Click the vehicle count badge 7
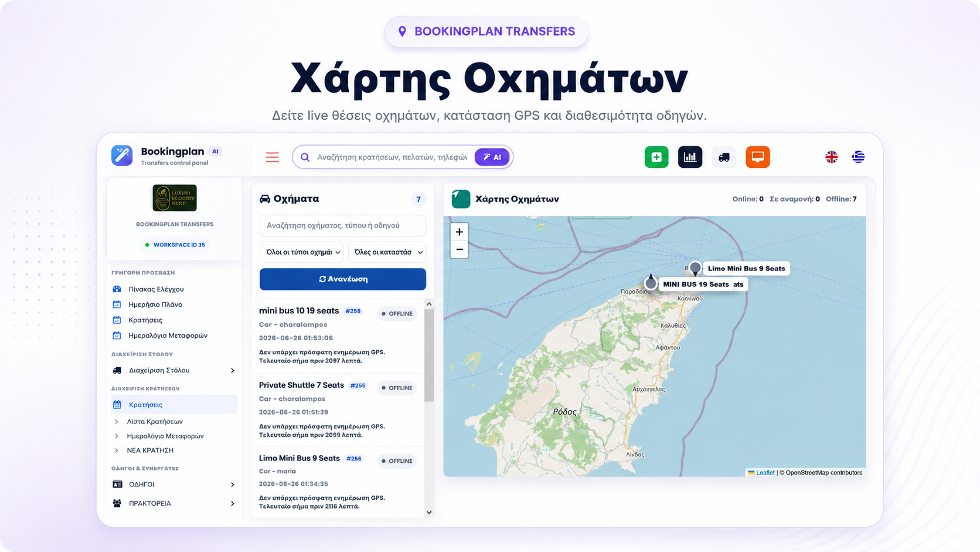Viewport: 980px width, 552px height. pyautogui.click(x=418, y=199)
